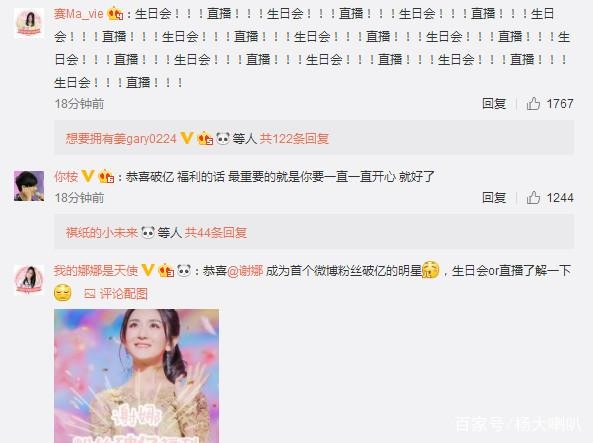Click the membership crown icon next to 赛Ma_vie

[x=115, y=14]
